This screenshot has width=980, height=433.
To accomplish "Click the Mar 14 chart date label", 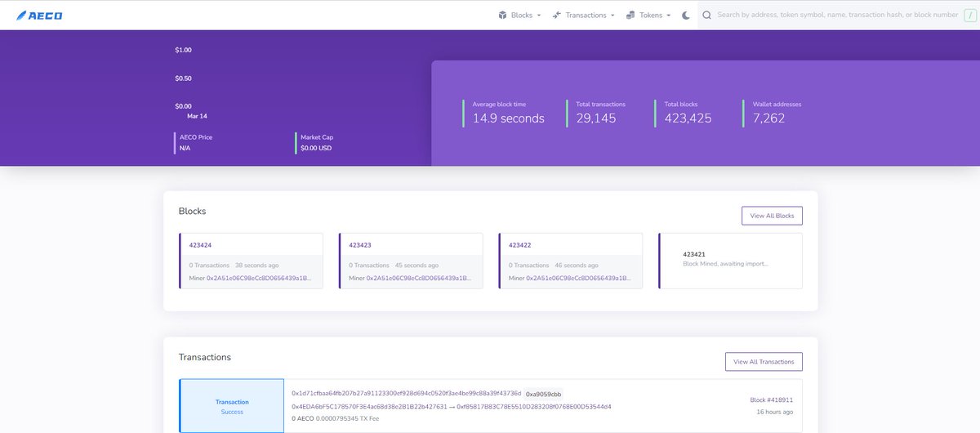I will (197, 116).
